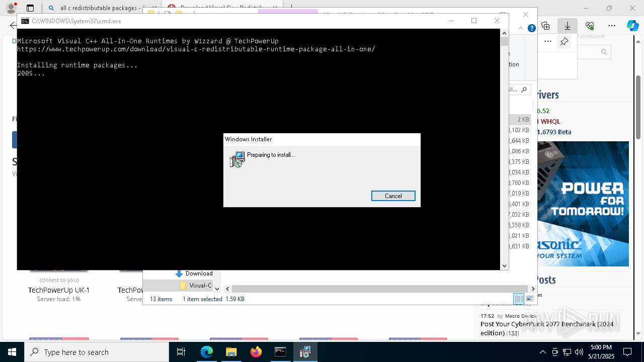This screenshot has height=362, width=644.
Task: Click the Windows Installer setup icon in dialog
Action: 236,160
